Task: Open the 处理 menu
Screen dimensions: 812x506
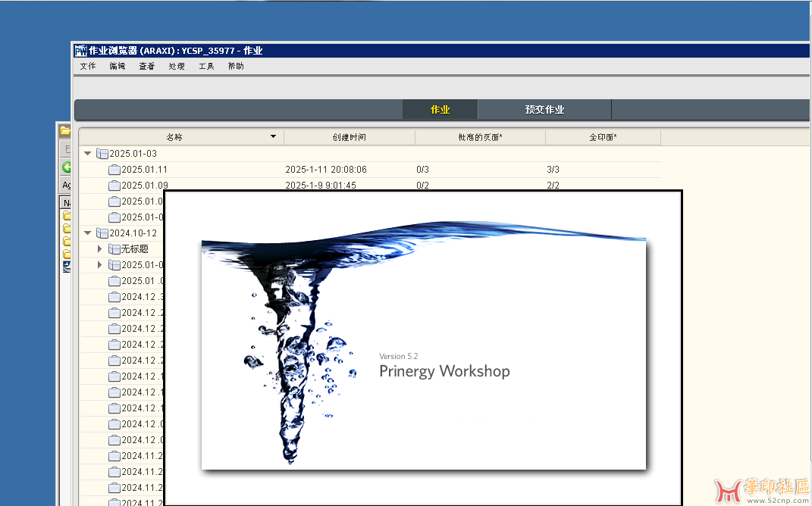Action: click(177, 66)
